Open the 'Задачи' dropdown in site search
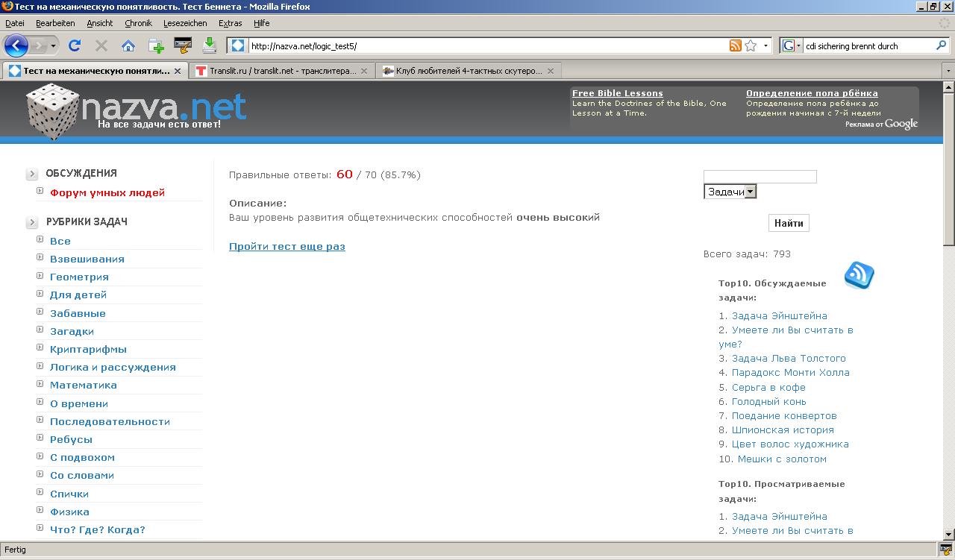Screen dimensions: 955x560 pyautogui.click(x=730, y=192)
